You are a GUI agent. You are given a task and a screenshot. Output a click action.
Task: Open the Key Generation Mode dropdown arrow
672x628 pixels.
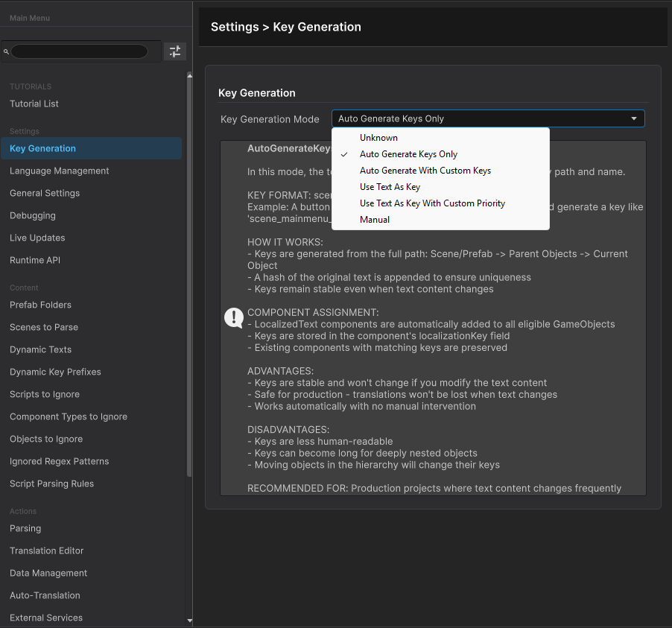pos(634,118)
